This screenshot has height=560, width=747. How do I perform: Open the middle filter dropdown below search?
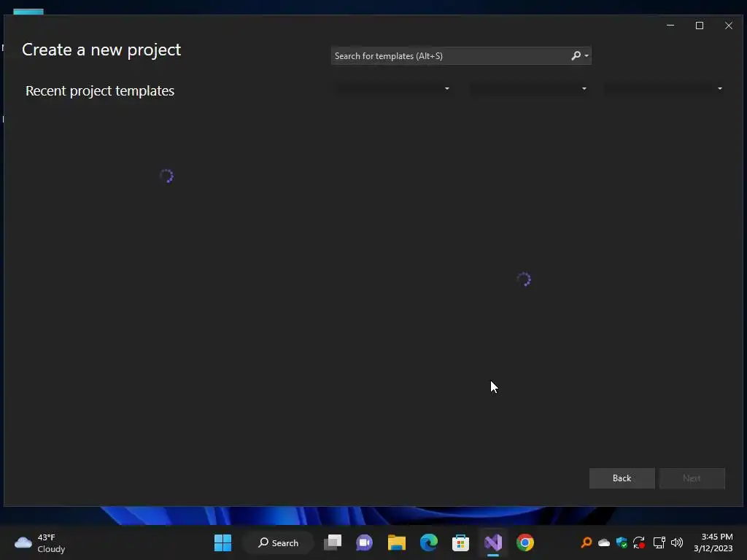529,88
